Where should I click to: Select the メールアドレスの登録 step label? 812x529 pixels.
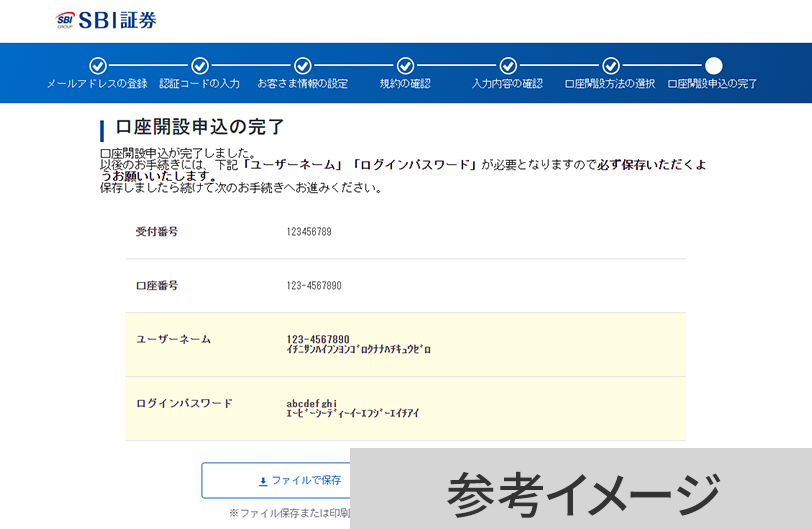point(97,84)
